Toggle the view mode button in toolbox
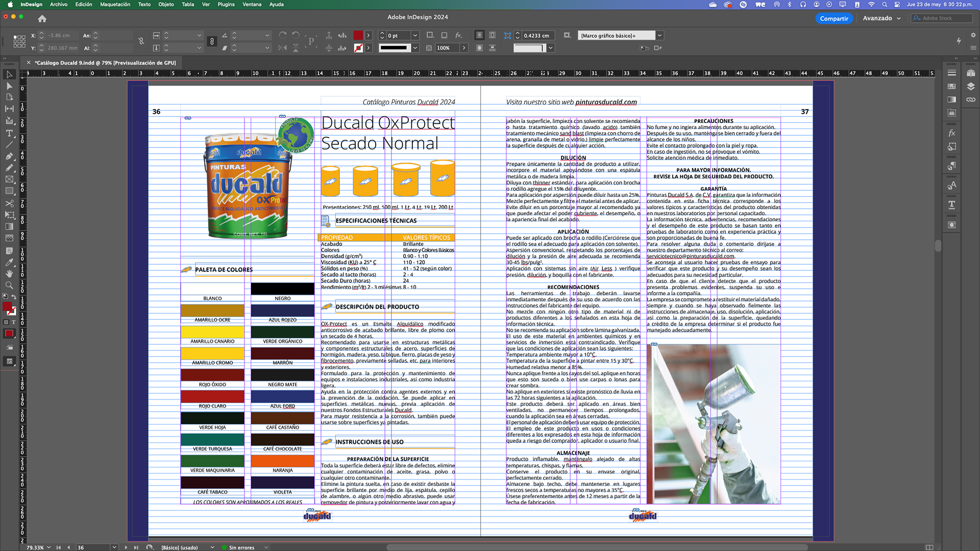980x551 pixels. tap(9, 361)
